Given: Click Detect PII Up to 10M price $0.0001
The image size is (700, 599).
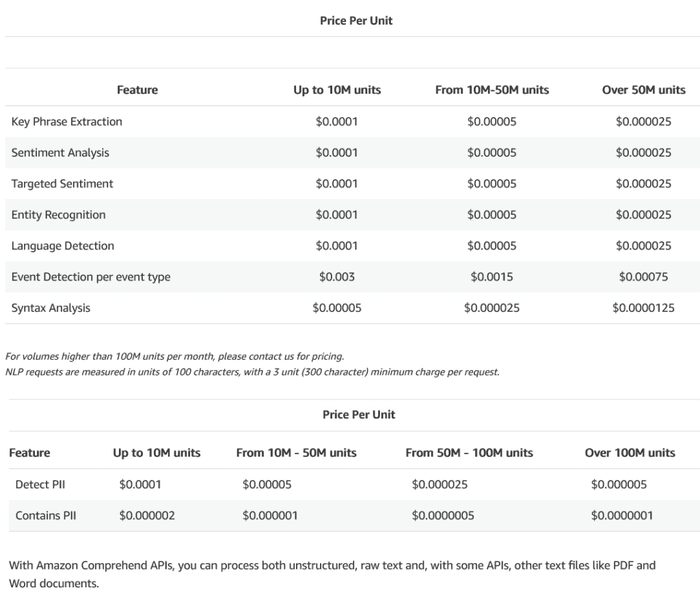Looking at the screenshot, I should [140, 484].
